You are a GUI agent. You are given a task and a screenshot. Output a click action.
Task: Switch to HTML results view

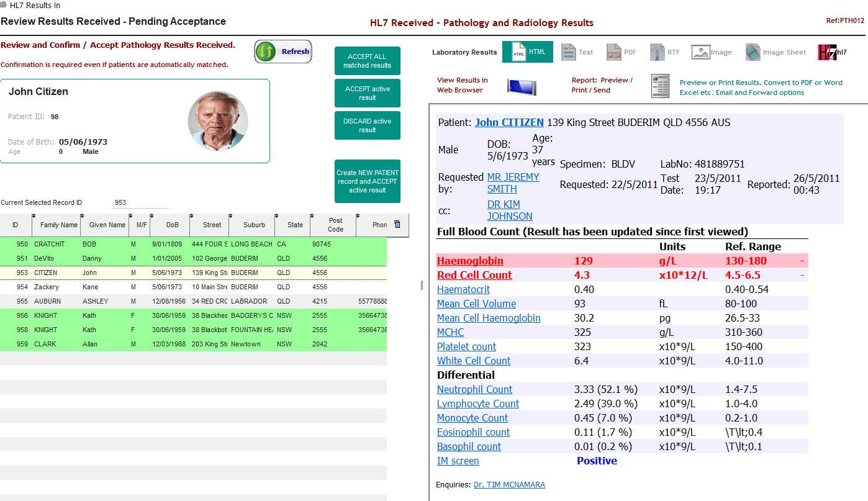click(527, 52)
